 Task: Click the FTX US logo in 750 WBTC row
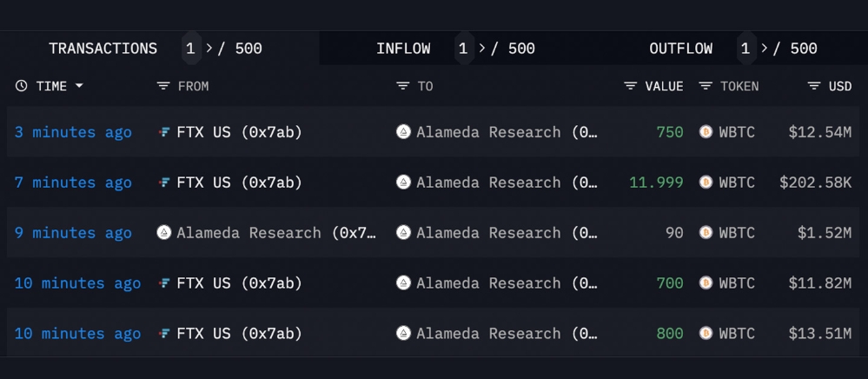(x=164, y=132)
